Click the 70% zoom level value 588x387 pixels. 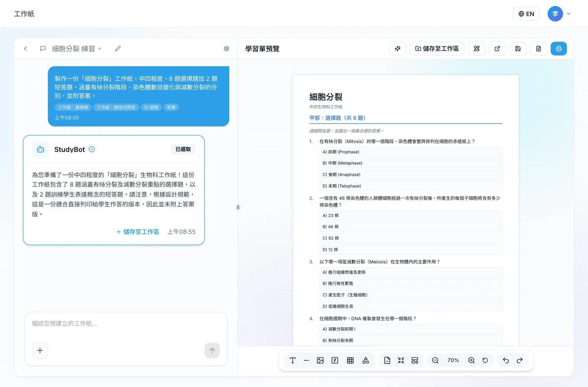tap(453, 360)
